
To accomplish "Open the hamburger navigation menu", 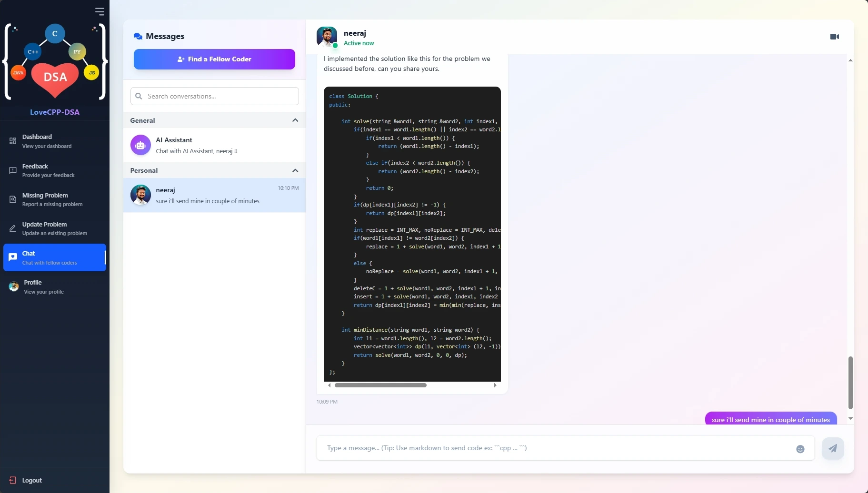I will (100, 11).
